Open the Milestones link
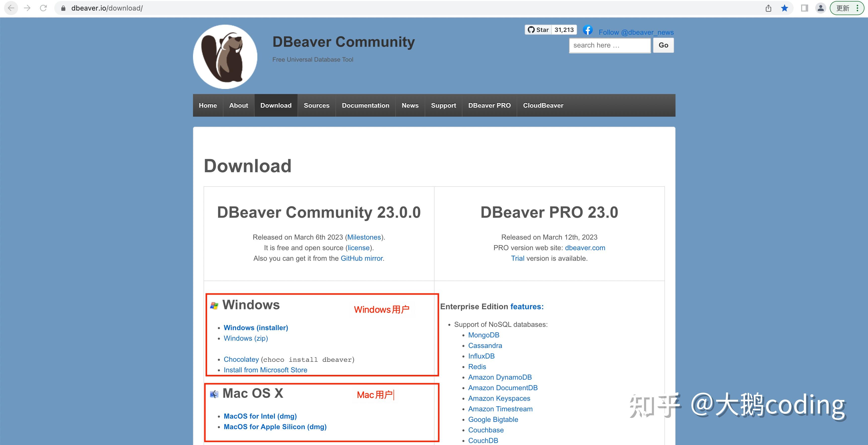The height and width of the screenshot is (445, 868). [x=364, y=237]
